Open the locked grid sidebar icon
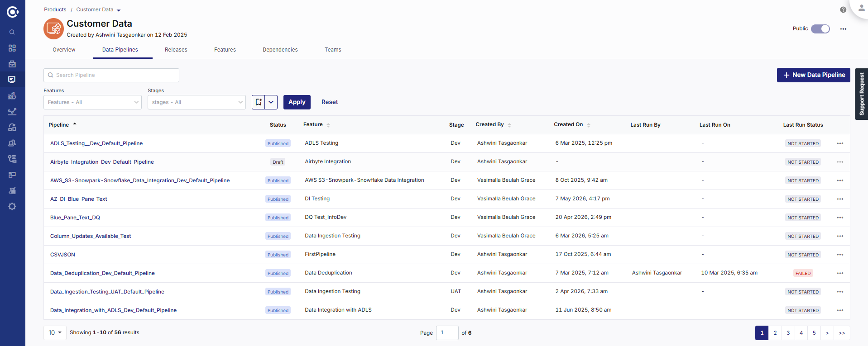The width and height of the screenshot is (868, 346). click(x=12, y=127)
